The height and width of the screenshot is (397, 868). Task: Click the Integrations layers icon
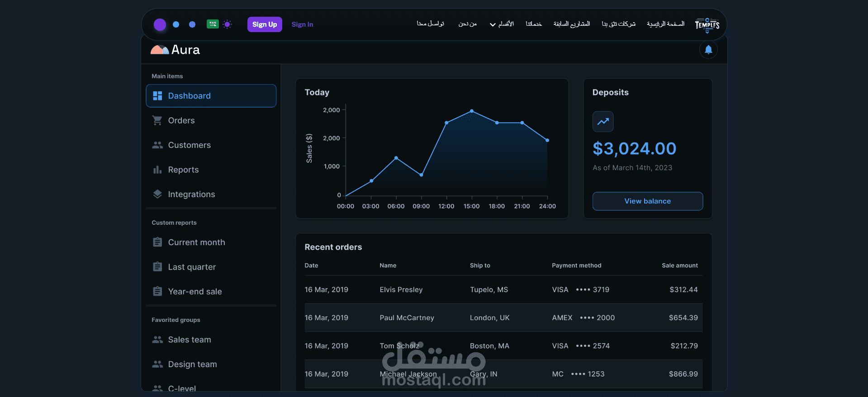(157, 194)
